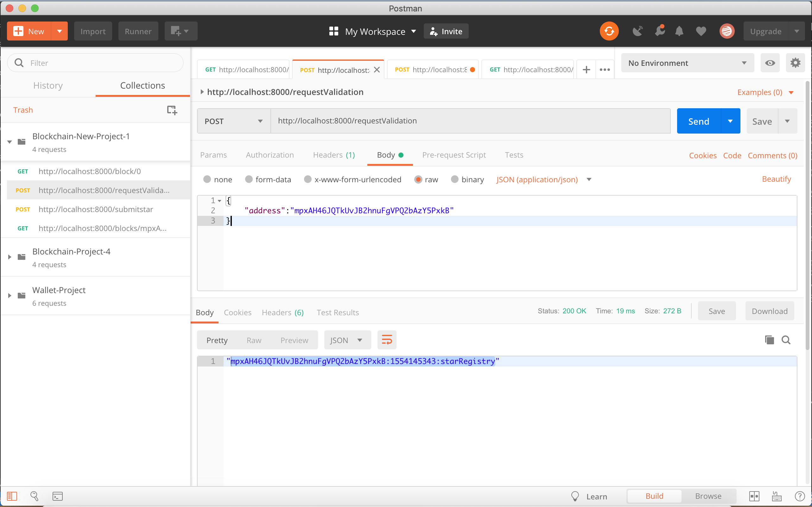This screenshot has width=812, height=507.
Task: Open manage environments gear icon
Action: tap(795, 63)
